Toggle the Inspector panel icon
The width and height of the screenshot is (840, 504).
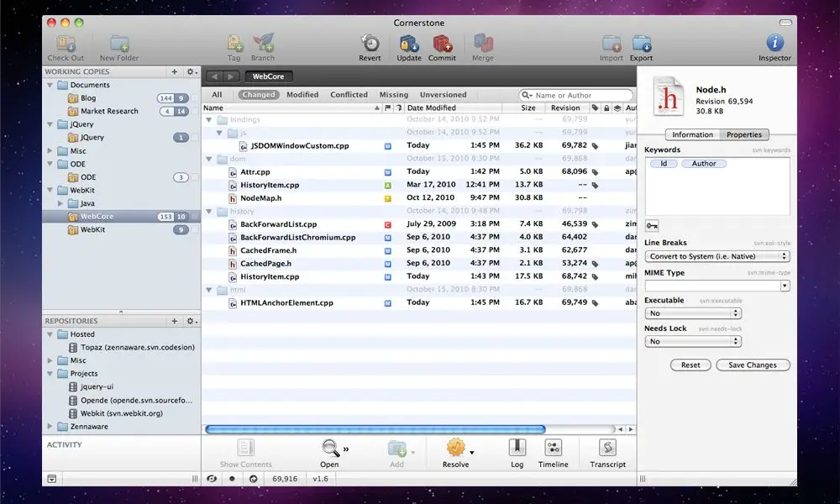click(774, 43)
